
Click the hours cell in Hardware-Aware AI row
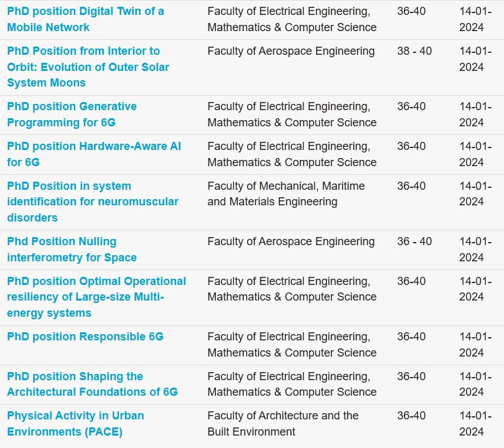pos(411,146)
